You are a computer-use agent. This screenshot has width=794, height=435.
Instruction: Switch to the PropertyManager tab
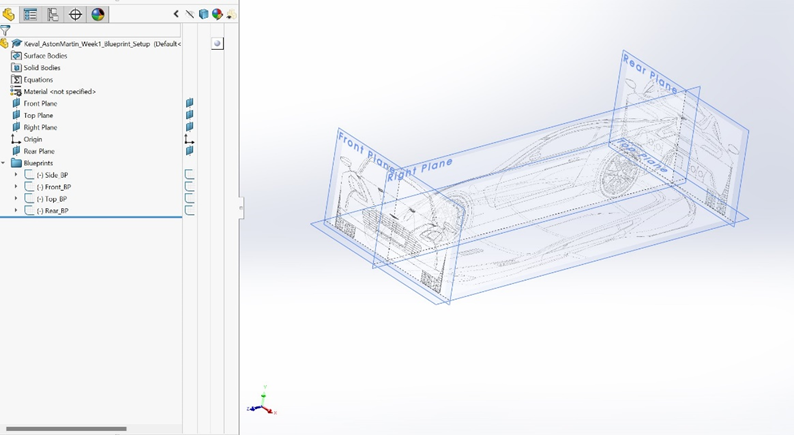coord(30,14)
